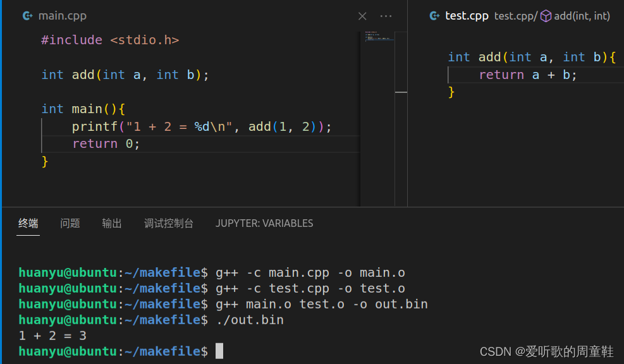Open the editor more actions ellipsis menu
The width and height of the screenshot is (624, 364).
(386, 16)
